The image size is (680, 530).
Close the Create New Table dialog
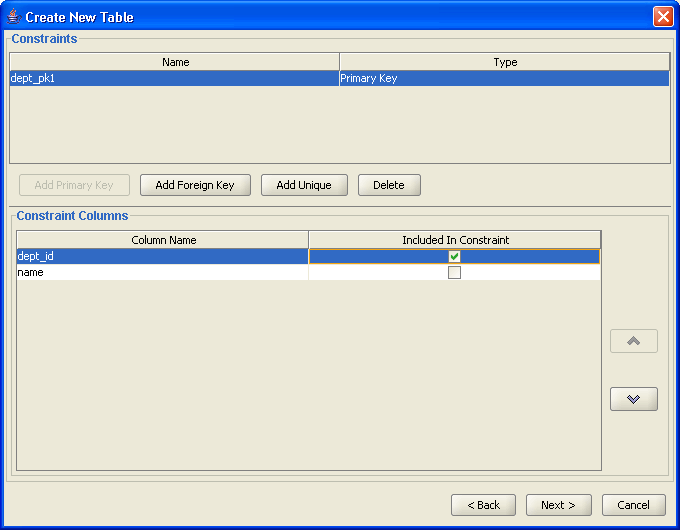tap(662, 16)
